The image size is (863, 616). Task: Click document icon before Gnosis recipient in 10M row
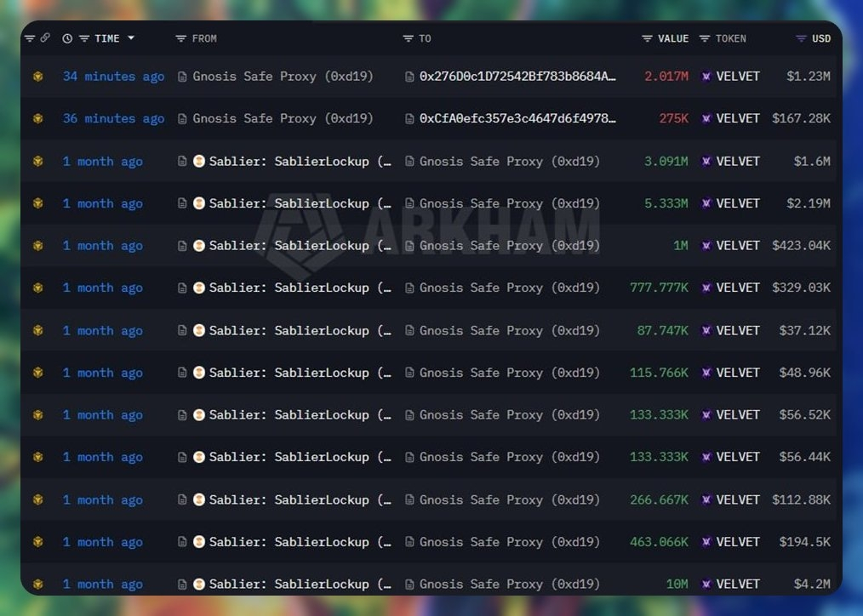click(x=409, y=585)
